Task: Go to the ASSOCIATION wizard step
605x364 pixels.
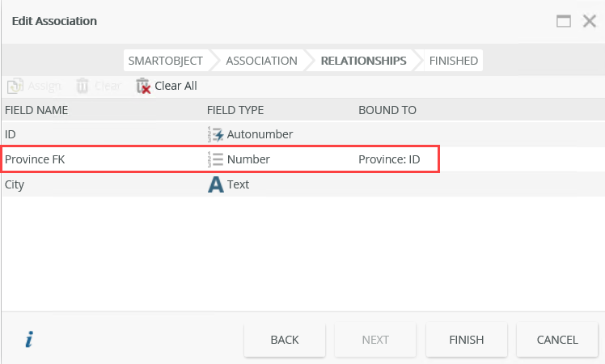Action: click(261, 61)
